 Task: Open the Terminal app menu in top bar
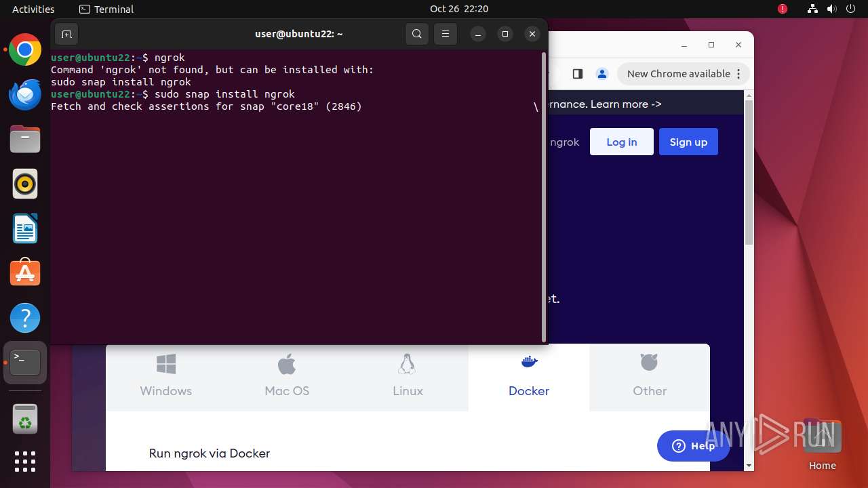(106, 9)
